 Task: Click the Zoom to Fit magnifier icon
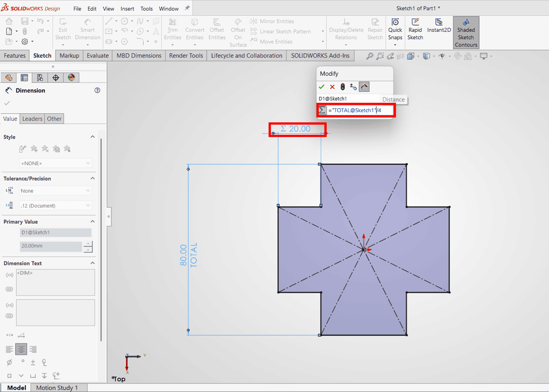(x=370, y=56)
